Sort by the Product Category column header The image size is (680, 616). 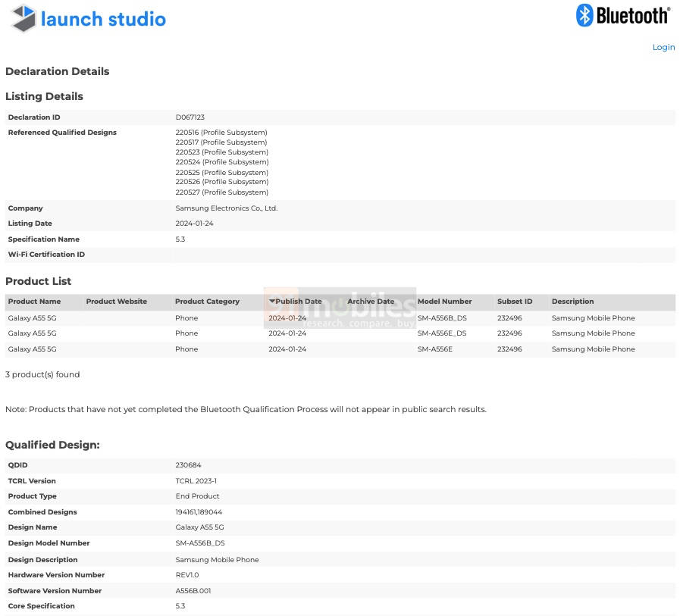tap(207, 302)
